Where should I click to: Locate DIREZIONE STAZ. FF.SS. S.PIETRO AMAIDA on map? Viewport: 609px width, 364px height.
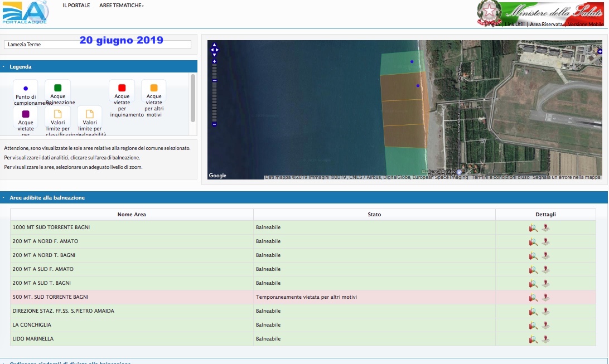pos(545,312)
